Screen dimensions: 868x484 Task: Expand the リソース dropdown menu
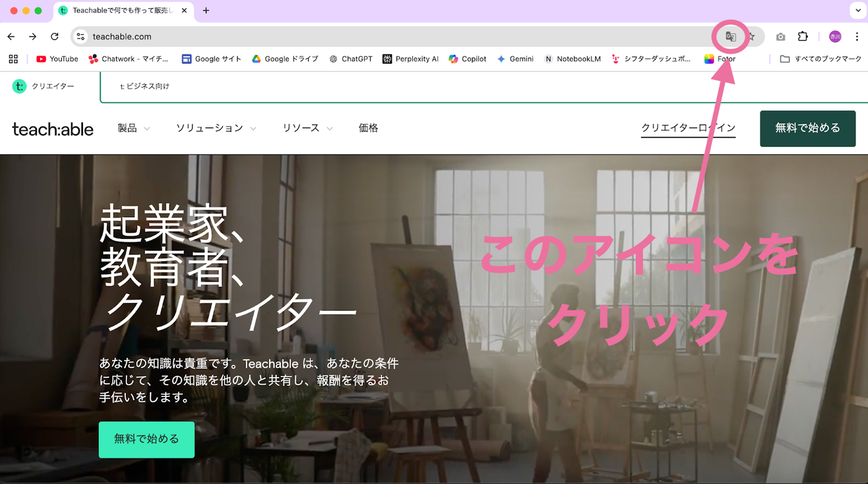[x=308, y=128]
